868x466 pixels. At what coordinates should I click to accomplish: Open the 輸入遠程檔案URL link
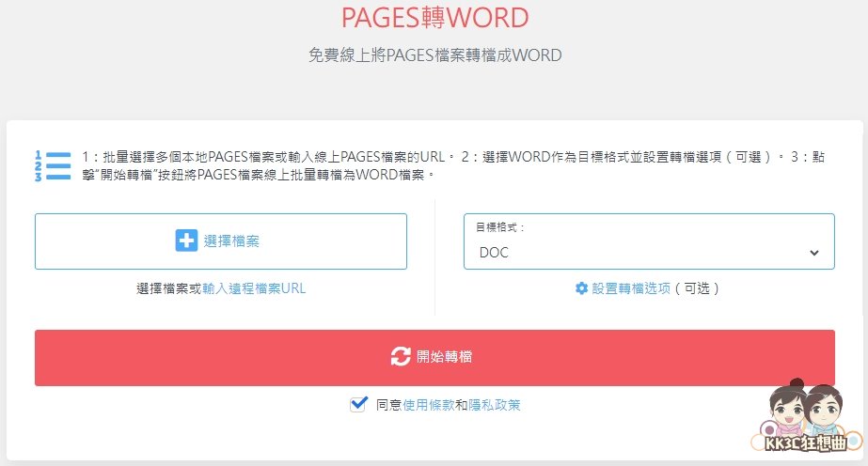254,288
